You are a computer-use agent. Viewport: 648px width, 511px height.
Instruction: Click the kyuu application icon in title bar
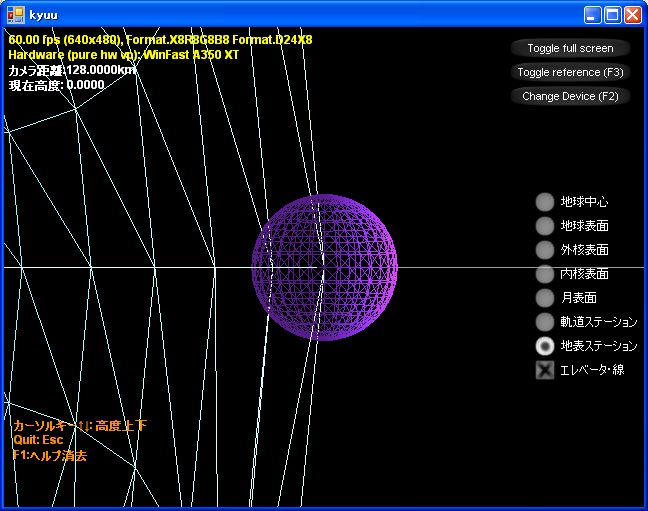coord(16,15)
